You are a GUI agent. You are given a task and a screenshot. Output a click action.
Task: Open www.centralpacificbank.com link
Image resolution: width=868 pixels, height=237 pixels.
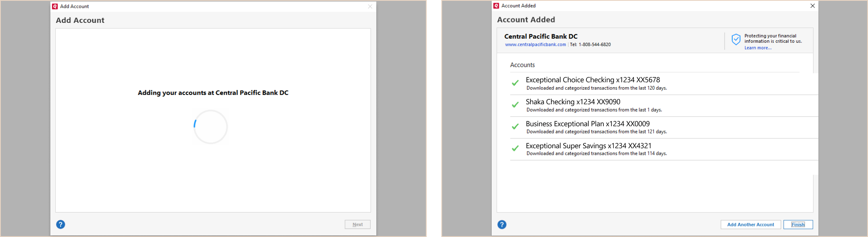[x=536, y=45]
